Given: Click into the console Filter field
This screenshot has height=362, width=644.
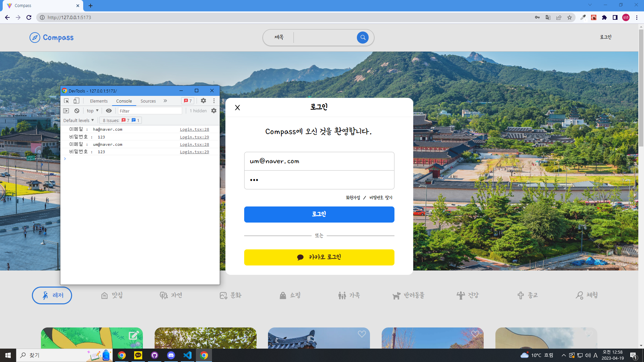Looking at the screenshot, I should coord(150,111).
